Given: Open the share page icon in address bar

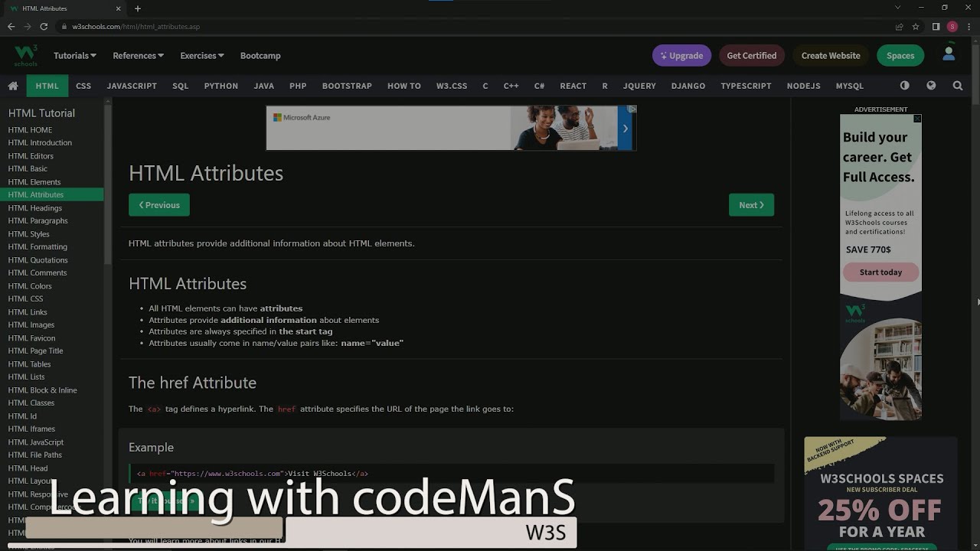Looking at the screenshot, I should pyautogui.click(x=899, y=26).
